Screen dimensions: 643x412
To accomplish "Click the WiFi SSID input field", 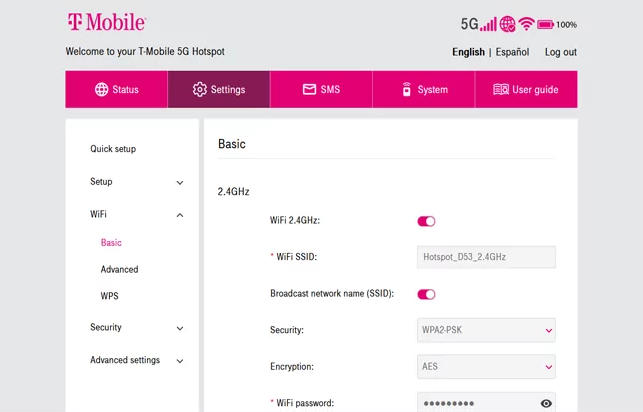I will [x=486, y=257].
